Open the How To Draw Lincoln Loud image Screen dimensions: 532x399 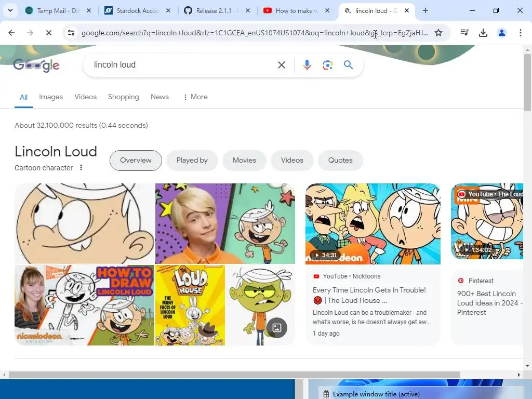85,305
